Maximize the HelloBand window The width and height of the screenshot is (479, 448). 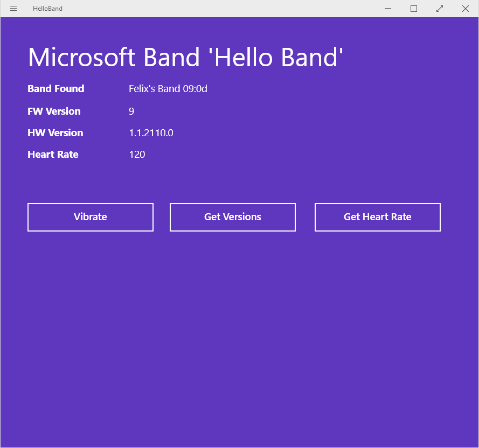coord(414,9)
